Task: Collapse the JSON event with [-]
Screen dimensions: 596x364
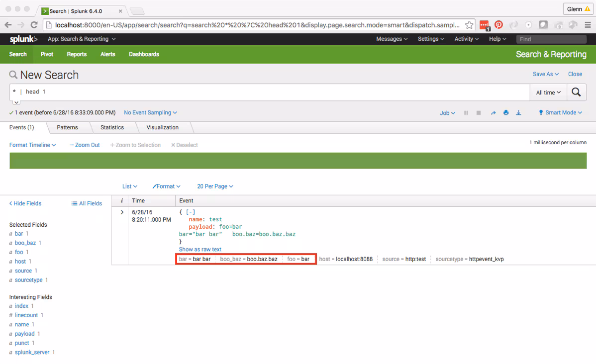Action: pos(190,212)
